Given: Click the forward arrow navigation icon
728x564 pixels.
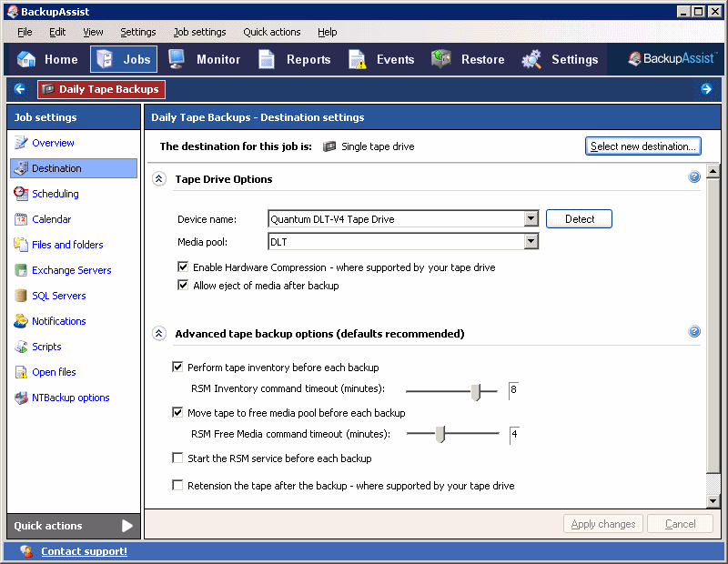Looking at the screenshot, I should click(x=706, y=88).
